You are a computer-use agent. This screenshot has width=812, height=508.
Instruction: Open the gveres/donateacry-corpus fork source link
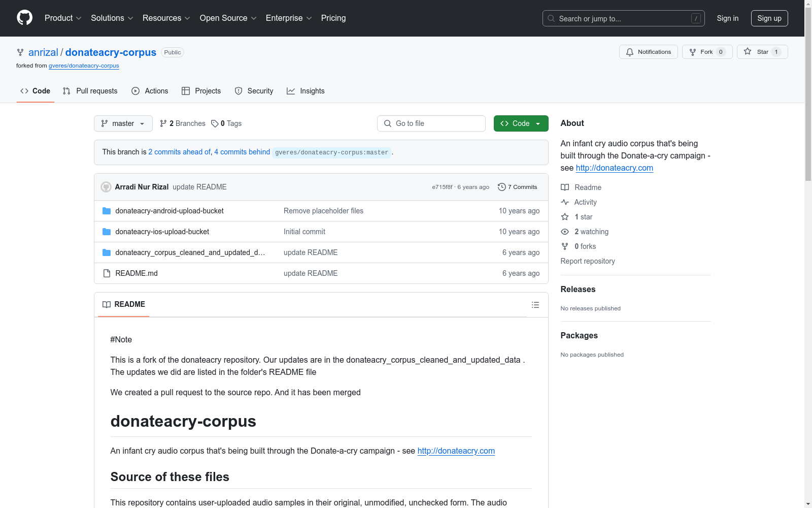coord(84,66)
